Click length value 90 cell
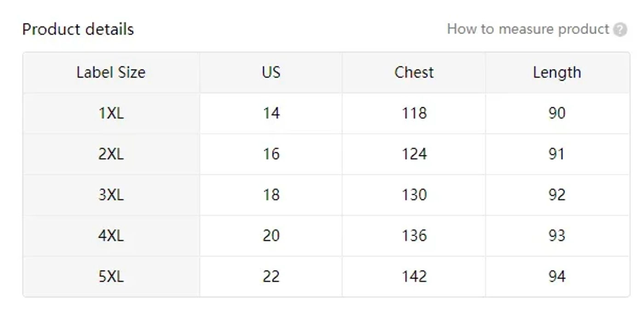The height and width of the screenshot is (310, 644). click(x=557, y=113)
